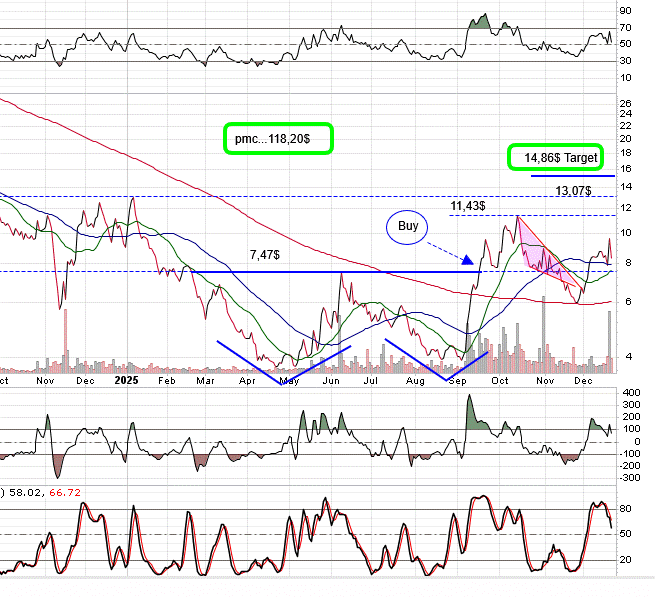
Task: Click the blue arrowhead pointing from Buy
Action: (468, 260)
